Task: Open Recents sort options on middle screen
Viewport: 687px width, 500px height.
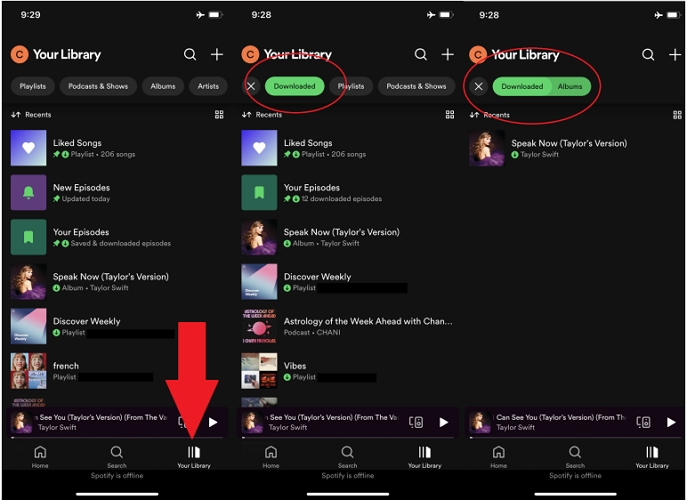Action: coord(262,115)
